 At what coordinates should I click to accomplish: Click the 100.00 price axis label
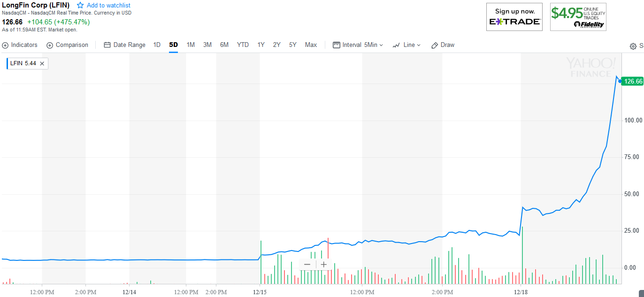pyautogui.click(x=633, y=121)
